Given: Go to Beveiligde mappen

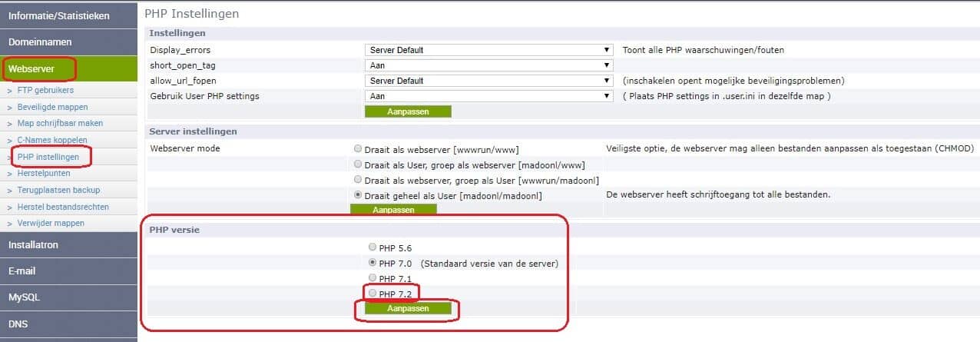Looking at the screenshot, I should tap(52, 107).
